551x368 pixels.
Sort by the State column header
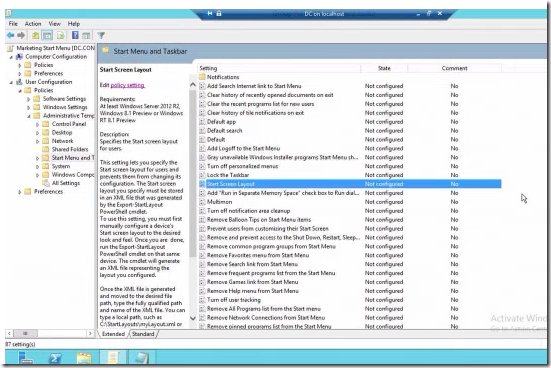384,68
